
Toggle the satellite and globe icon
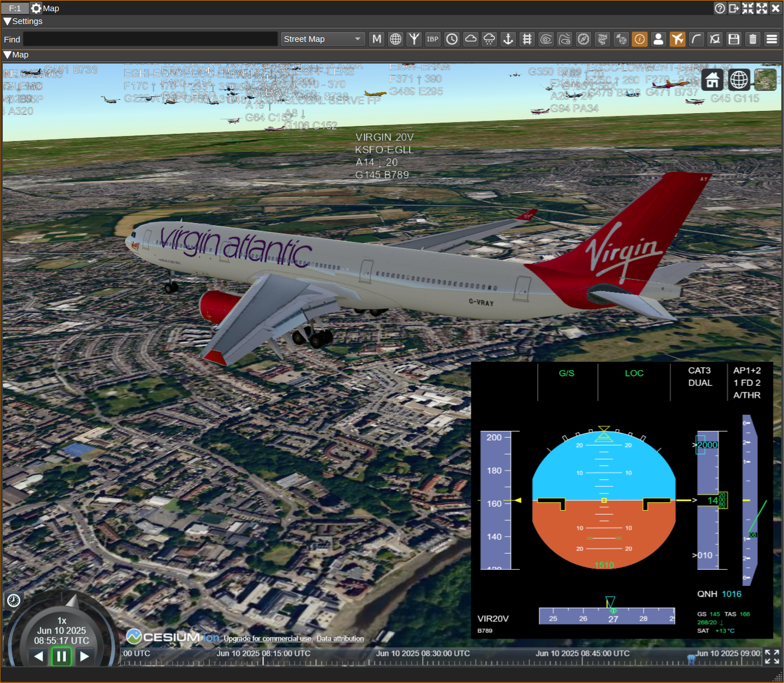[621, 39]
